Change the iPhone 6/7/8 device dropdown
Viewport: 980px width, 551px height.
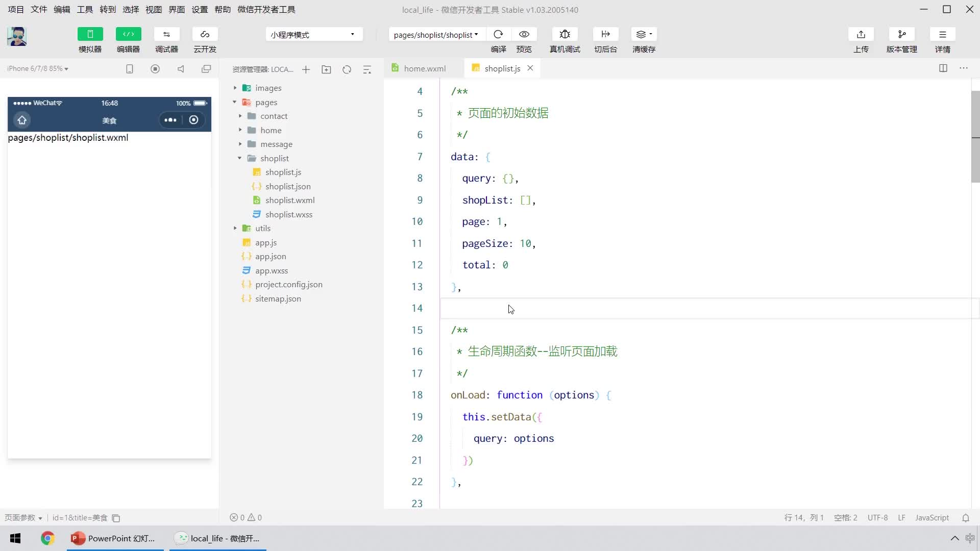(x=38, y=68)
